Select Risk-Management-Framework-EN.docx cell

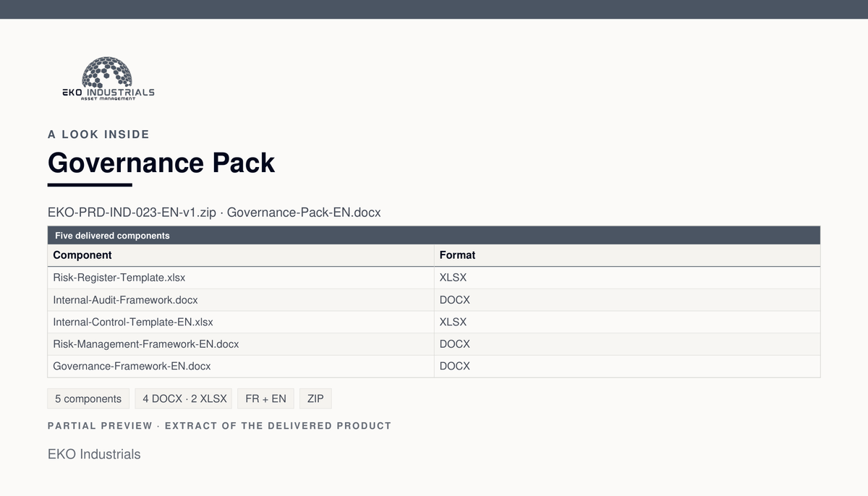tap(241, 344)
